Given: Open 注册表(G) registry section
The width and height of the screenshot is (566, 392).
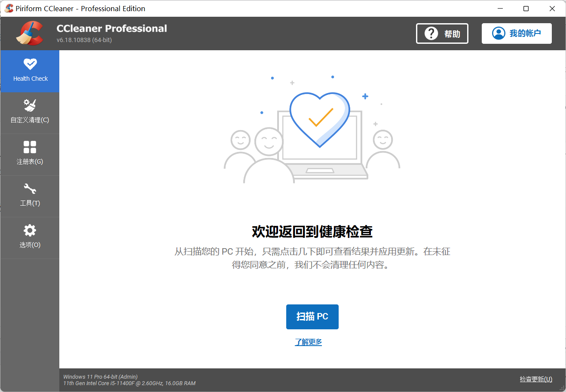Looking at the screenshot, I should (x=30, y=155).
